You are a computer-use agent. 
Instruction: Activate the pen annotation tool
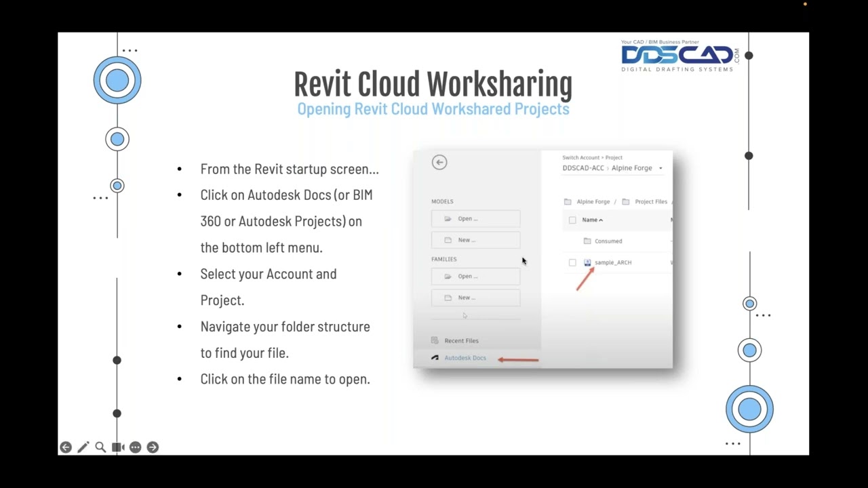click(x=83, y=447)
